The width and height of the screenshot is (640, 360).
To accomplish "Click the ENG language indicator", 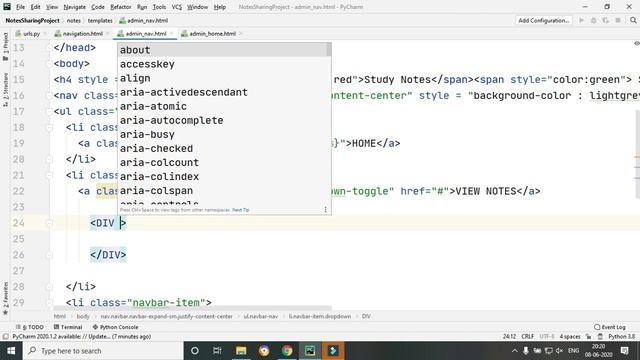I will point(573,351).
